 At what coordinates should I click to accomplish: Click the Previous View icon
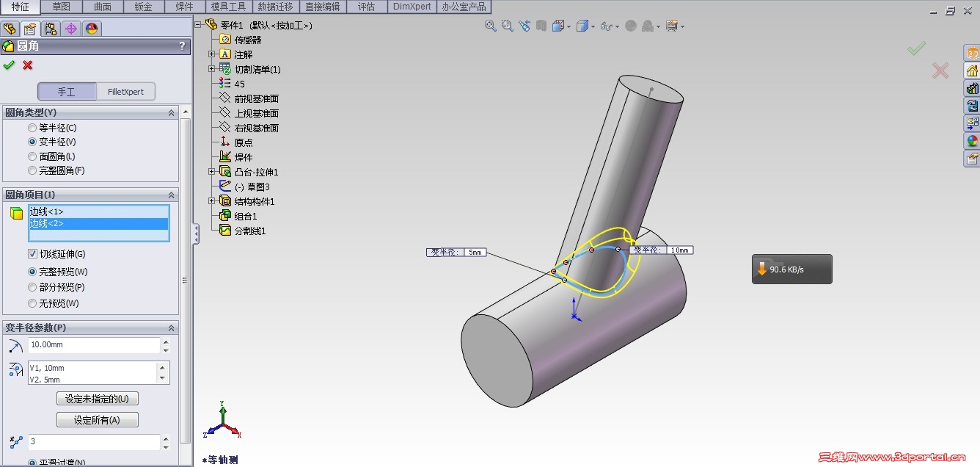point(524,26)
